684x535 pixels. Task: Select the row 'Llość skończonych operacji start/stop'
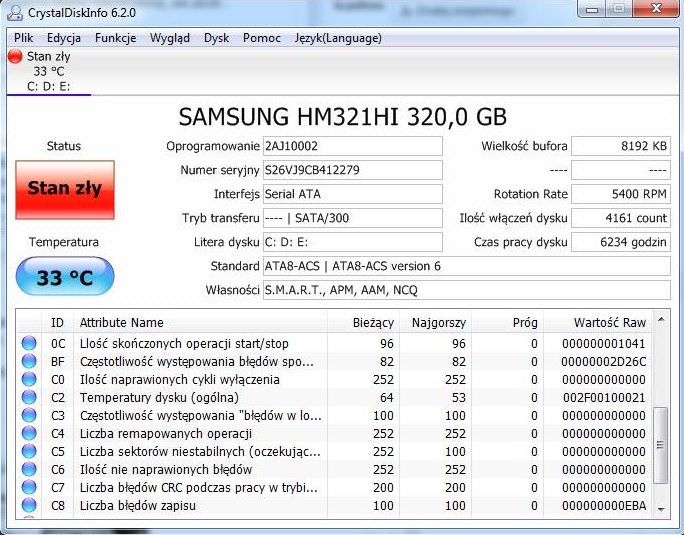coord(334,343)
